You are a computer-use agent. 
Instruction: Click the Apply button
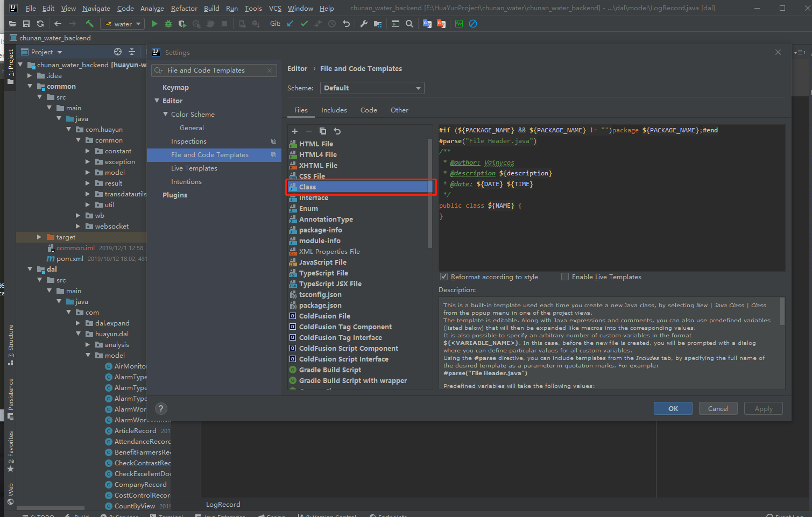click(764, 408)
